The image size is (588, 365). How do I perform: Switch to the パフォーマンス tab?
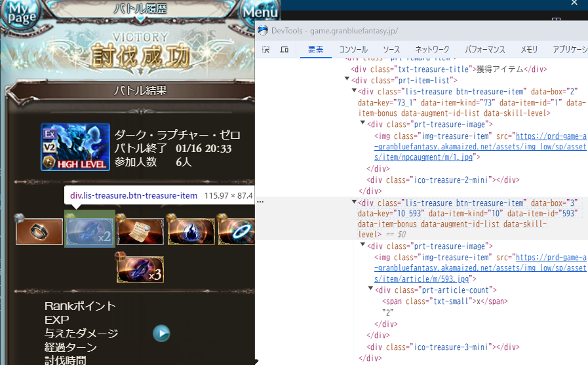click(485, 49)
